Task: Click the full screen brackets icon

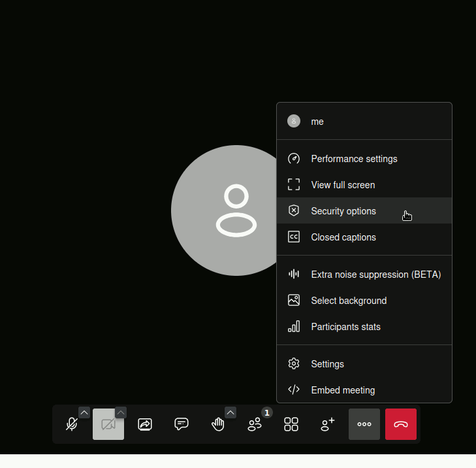Action: 294,184
